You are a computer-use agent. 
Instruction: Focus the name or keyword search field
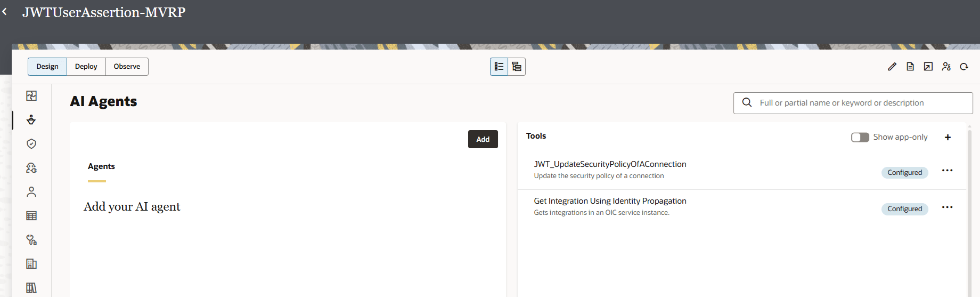pos(853,103)
